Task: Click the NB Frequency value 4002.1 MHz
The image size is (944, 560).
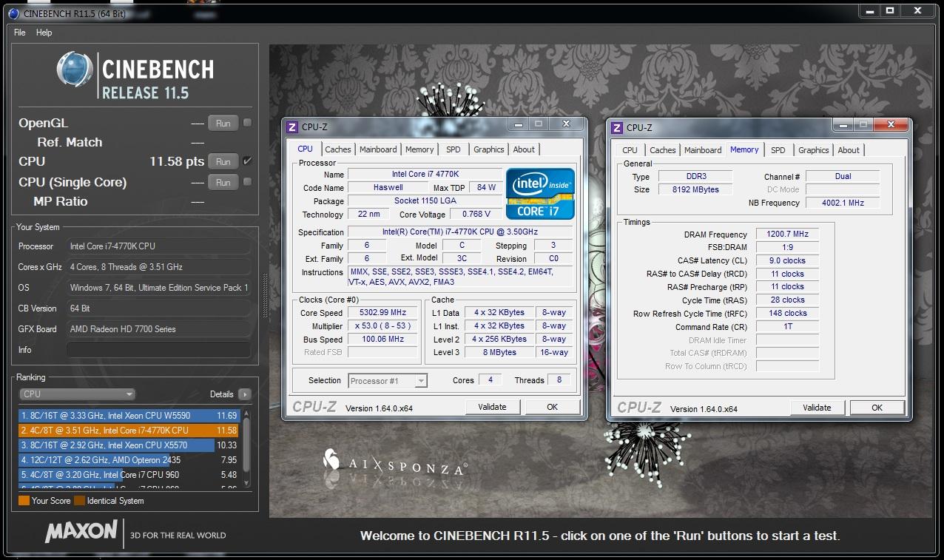Action: (843, 203)
